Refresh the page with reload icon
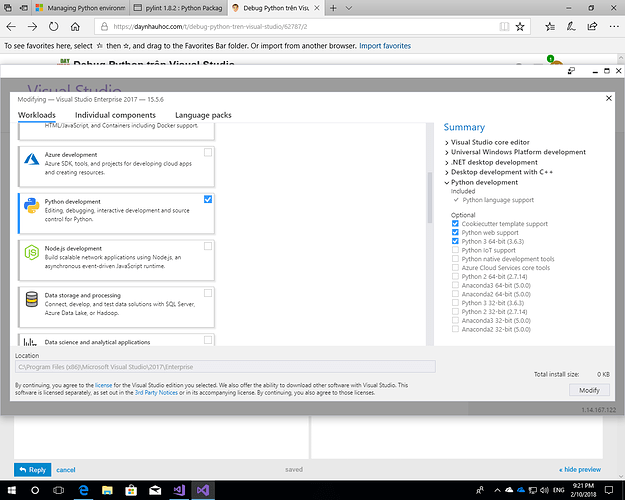Screen dimensions: 625x500 pos(53,27)
